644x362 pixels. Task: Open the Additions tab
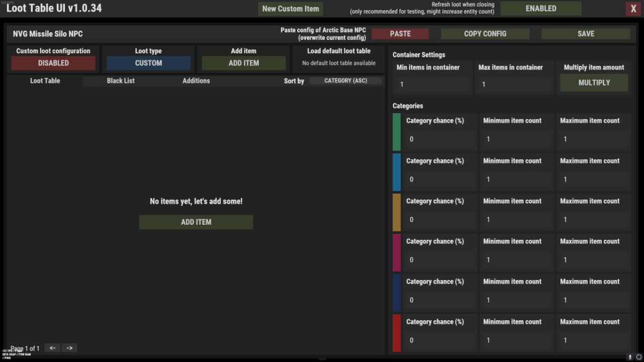coord(196,81)
